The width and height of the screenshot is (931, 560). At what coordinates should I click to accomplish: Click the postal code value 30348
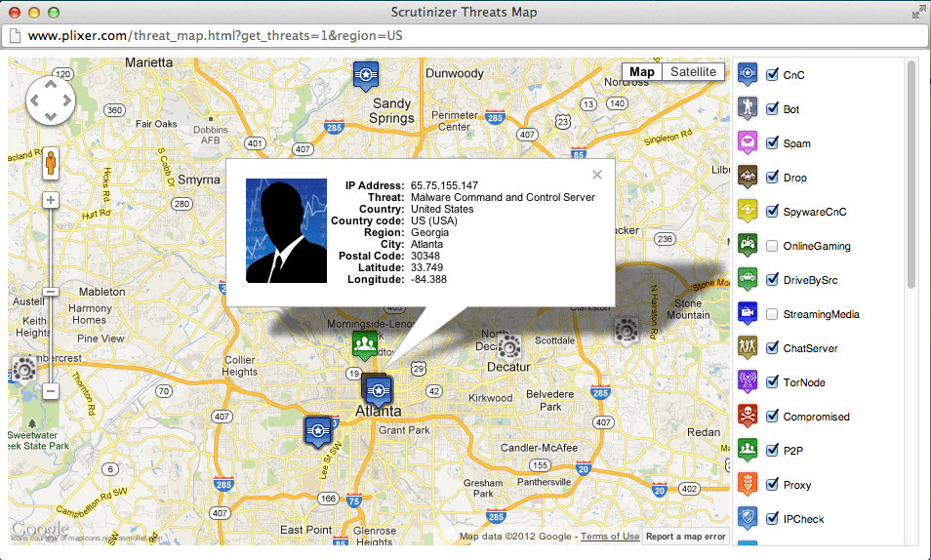425,256
